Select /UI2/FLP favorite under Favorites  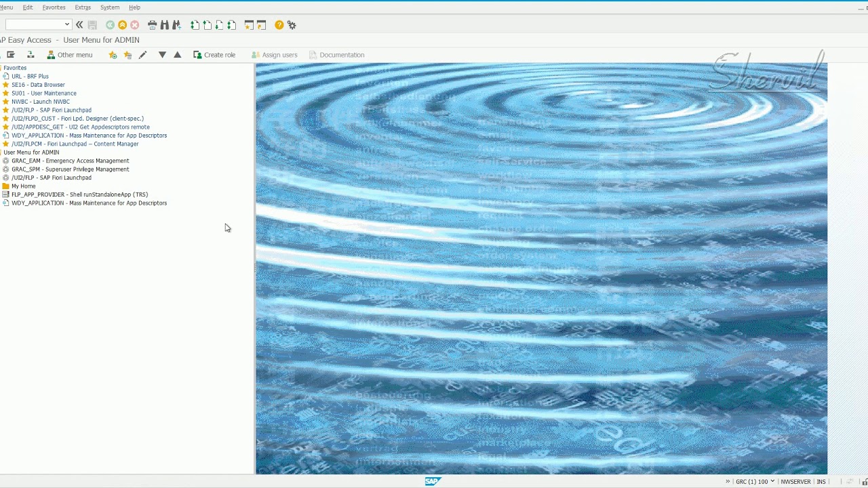coord(52,110)
